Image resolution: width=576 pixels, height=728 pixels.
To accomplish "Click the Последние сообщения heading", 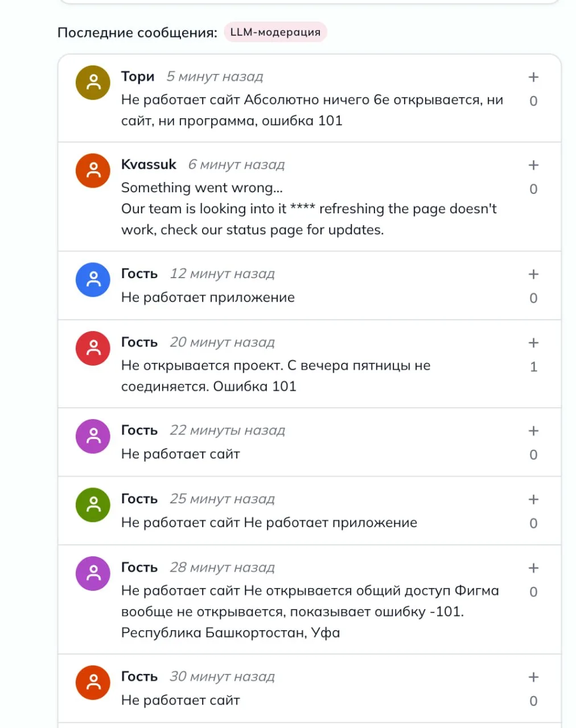I will pos(137,32).
